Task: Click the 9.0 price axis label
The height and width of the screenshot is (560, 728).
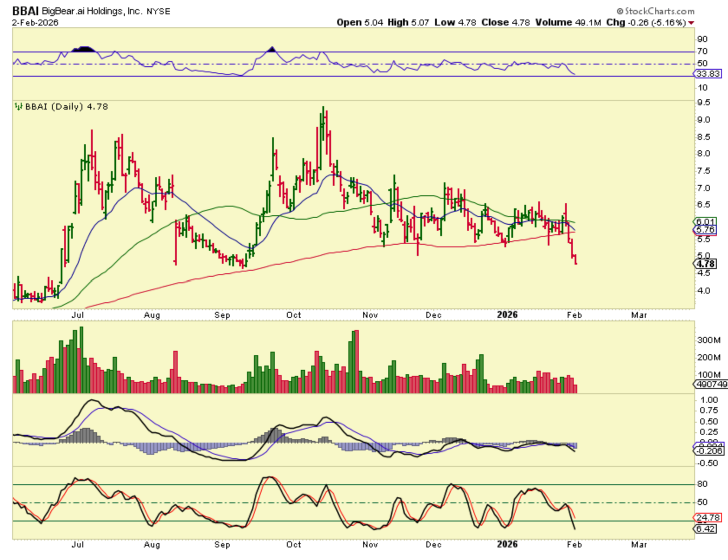Action: [x=704, y=120]
